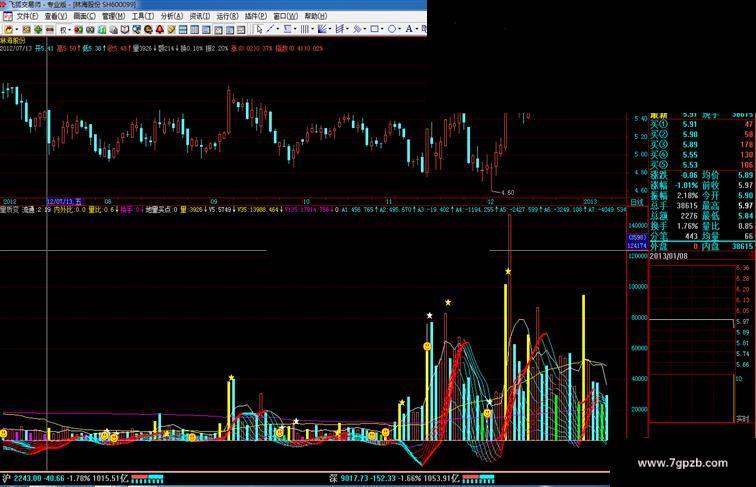The image size is (756, 487).
Task: Click the pencil/marker icon after the bell
Action: coord(171,29)
